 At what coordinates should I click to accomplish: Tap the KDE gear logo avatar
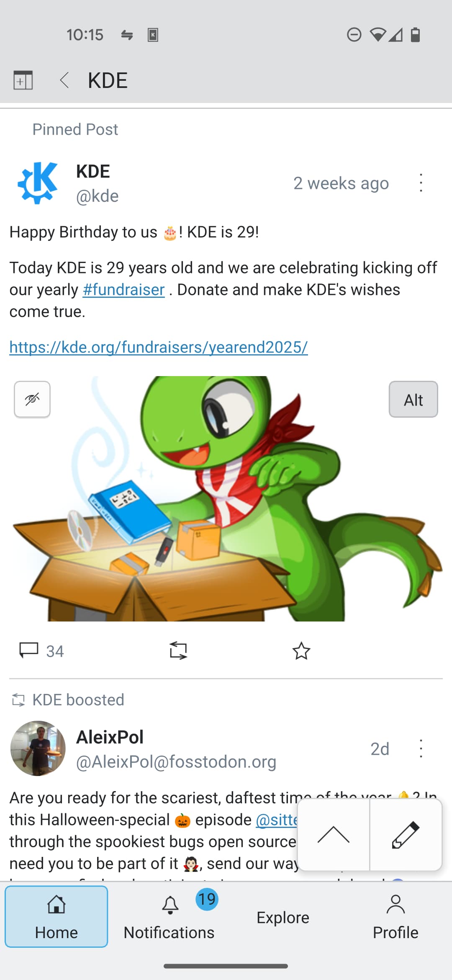38,183
